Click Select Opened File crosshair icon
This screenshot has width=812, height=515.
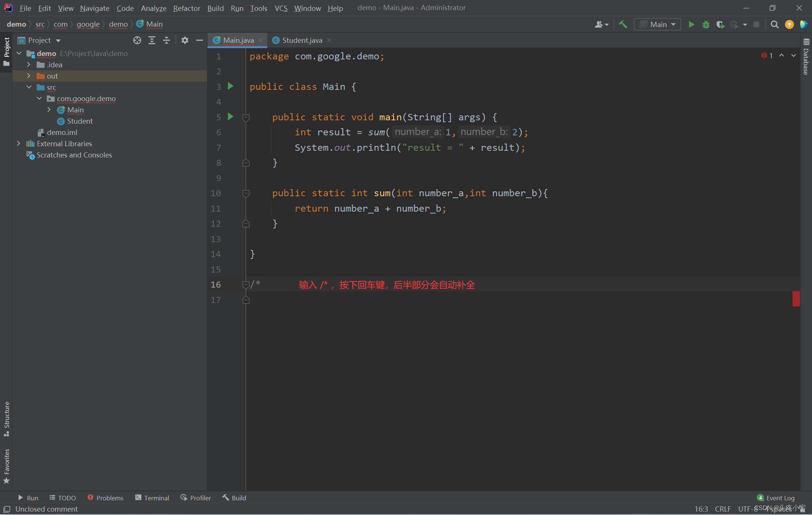[x=137, y=40]
